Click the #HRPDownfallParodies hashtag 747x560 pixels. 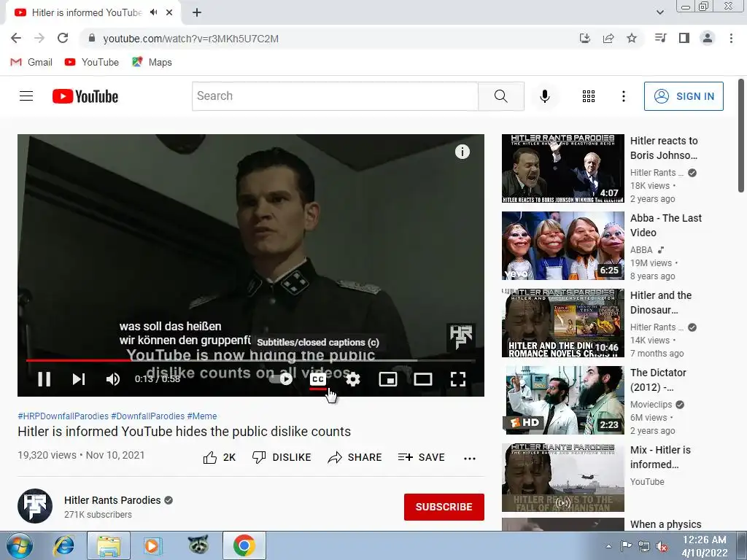(63, 416)
